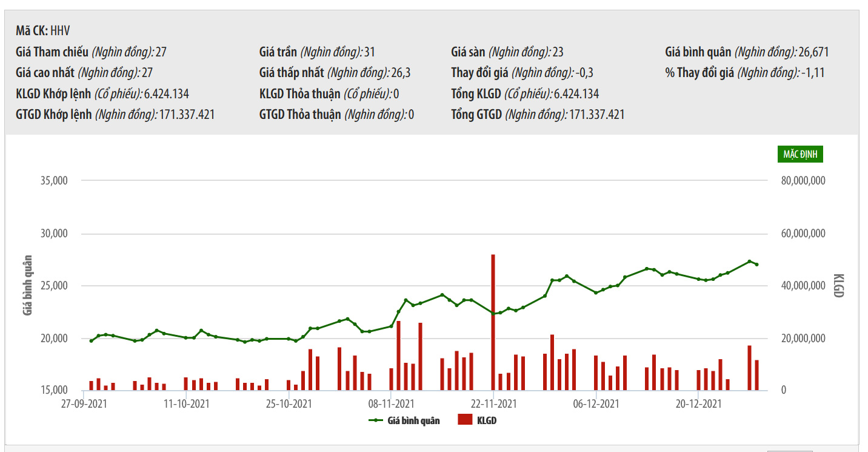Select the final point of the price line

pos(756,265)
